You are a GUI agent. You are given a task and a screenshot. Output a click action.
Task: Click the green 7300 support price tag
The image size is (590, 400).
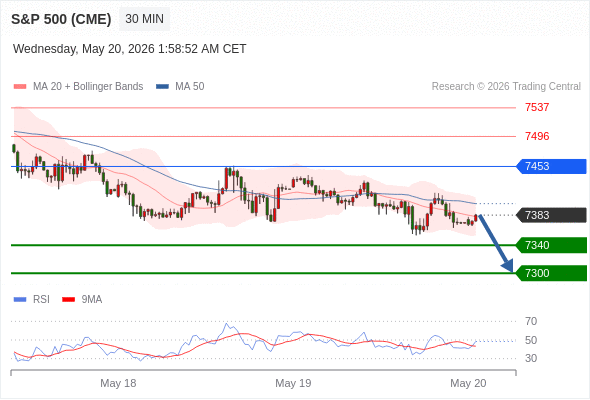[x=551, y=273]
